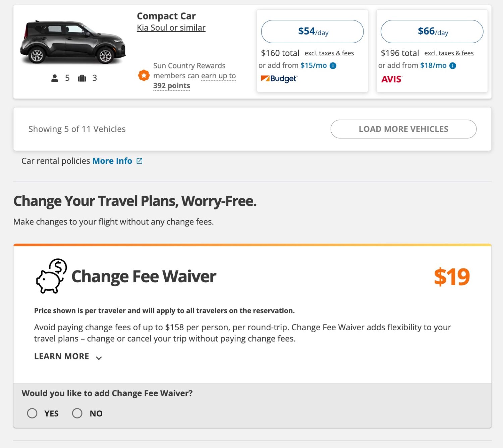Select the $66/day Avis rate

click(432, 31)
